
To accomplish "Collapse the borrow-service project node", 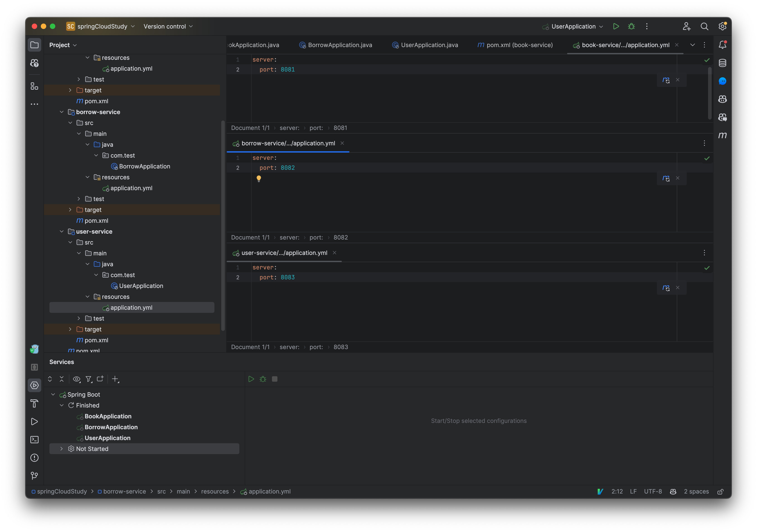I will [x=62, y=112].
